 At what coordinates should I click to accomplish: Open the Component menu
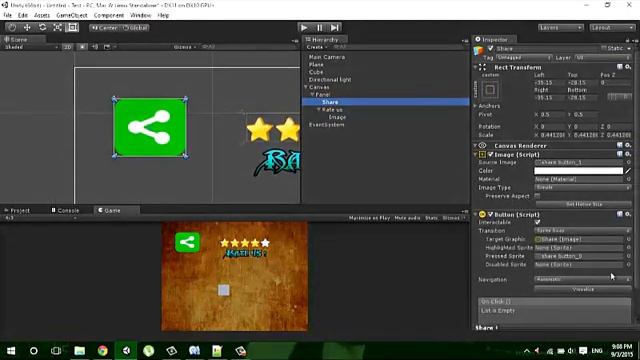(x=109, y=15)
